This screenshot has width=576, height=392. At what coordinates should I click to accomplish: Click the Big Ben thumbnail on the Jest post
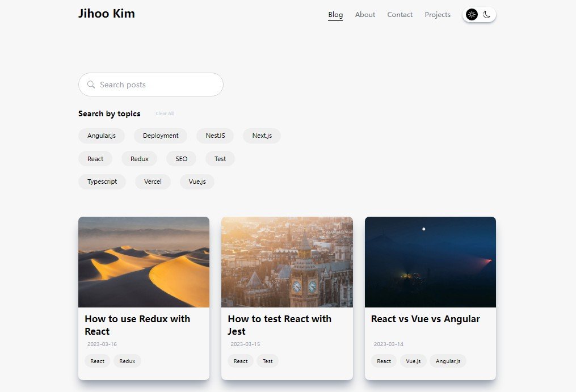pyautogui.click(x=287, y=262)
